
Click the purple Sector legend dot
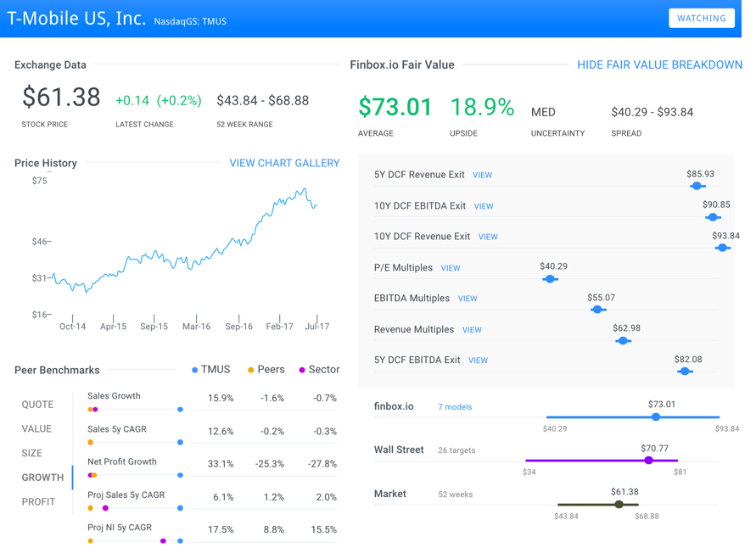pos(302,370)
